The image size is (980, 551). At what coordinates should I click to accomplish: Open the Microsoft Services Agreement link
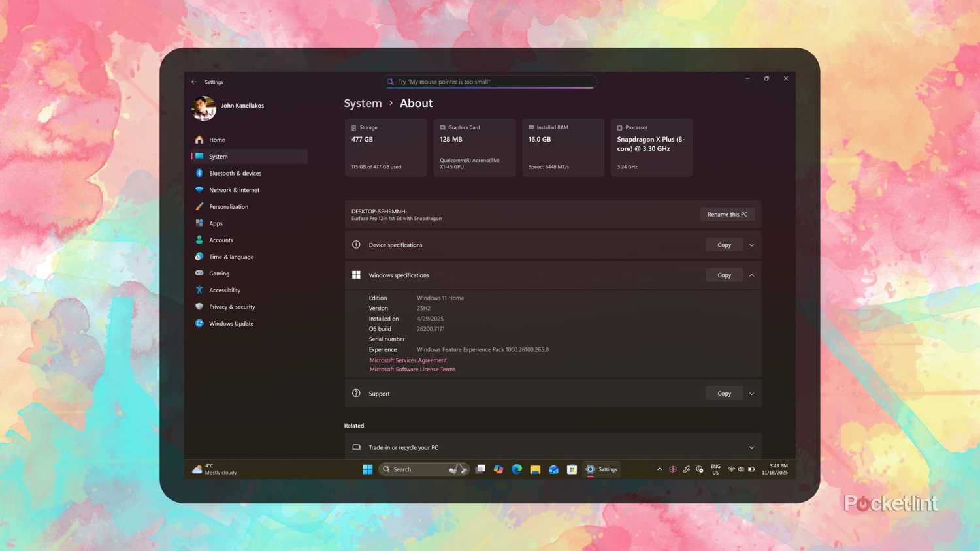[x=408, y=360]
